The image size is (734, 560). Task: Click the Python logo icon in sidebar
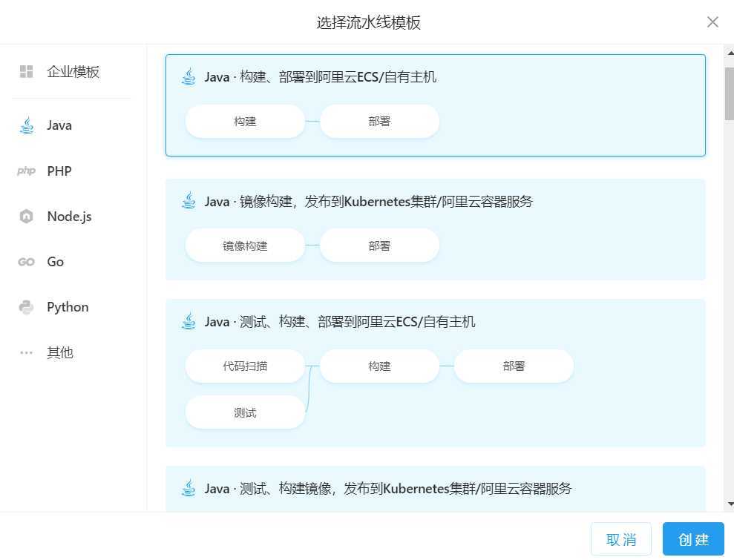pos(26,307)
